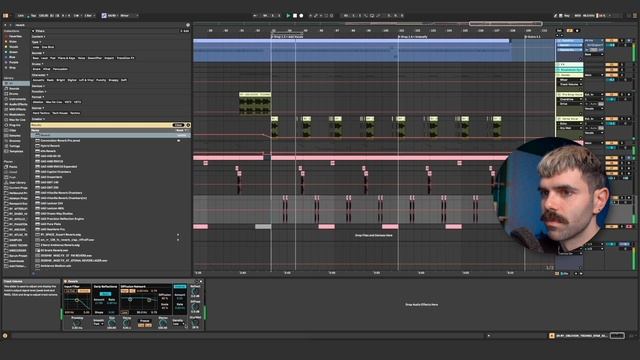Open the Key map mode button

click(567, 16)
